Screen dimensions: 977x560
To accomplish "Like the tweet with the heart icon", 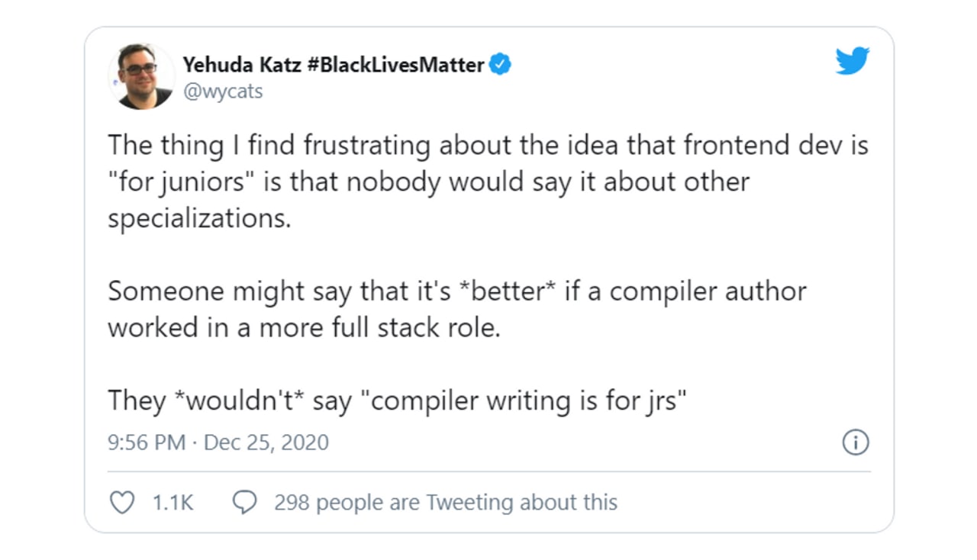I will click(122, 502).
